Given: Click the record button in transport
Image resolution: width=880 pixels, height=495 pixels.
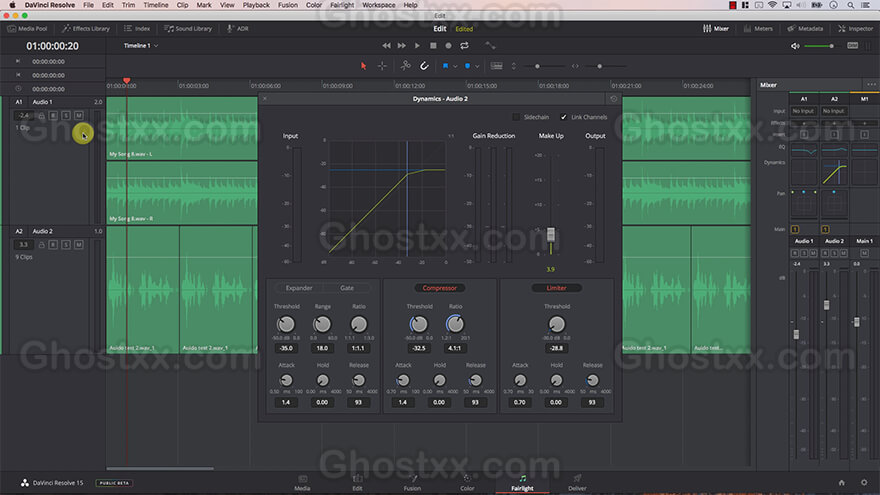Looking at the screenshot, I should tap(448, 45).
